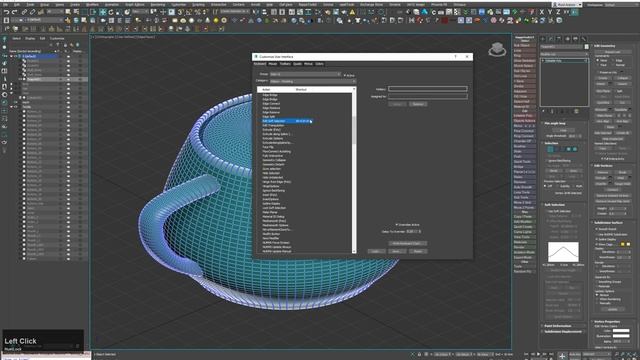This screenshot has height=360, width=640.
Task: Select the Edge constraint radio button
Action: coord(613,60)
